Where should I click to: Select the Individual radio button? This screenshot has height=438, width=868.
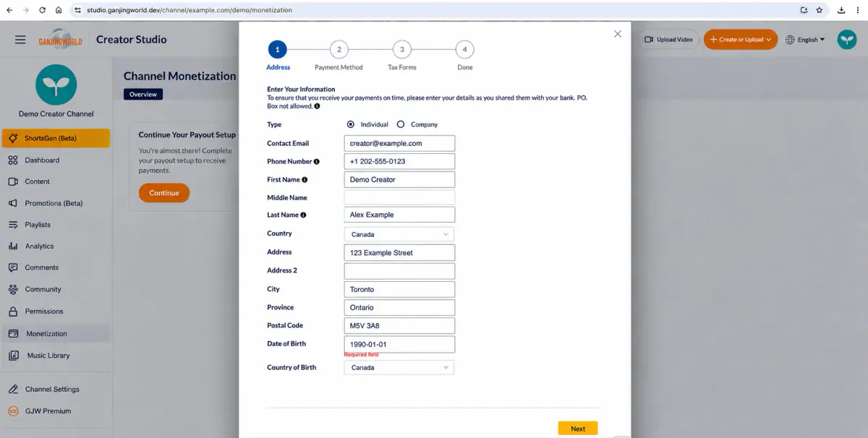tap(351, 124)
